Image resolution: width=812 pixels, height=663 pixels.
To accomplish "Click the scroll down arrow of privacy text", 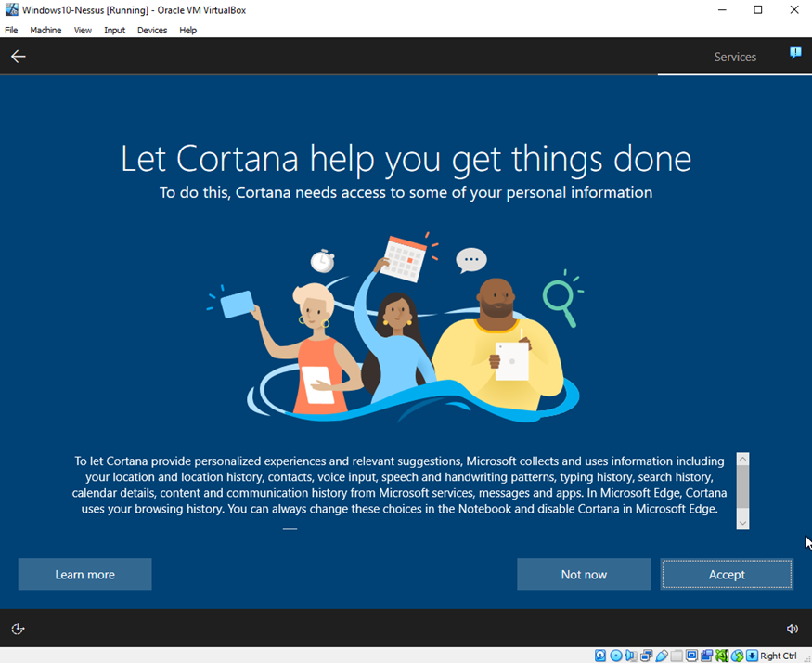I will coord(741,523).
